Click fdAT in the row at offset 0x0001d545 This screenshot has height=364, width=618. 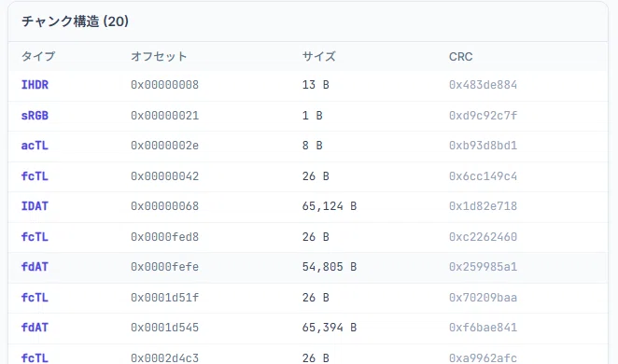pos(35,328)
